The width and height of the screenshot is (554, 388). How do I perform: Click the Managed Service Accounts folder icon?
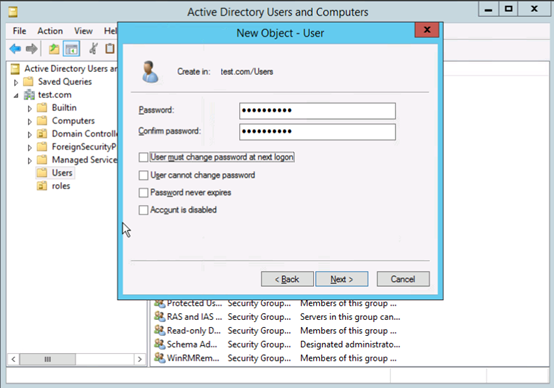click(42, 160)
